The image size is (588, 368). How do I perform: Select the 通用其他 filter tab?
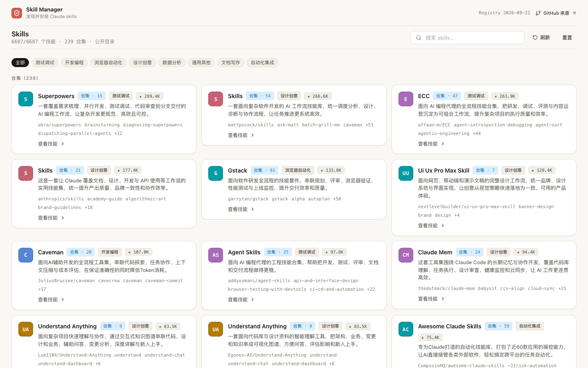(201, 63)
